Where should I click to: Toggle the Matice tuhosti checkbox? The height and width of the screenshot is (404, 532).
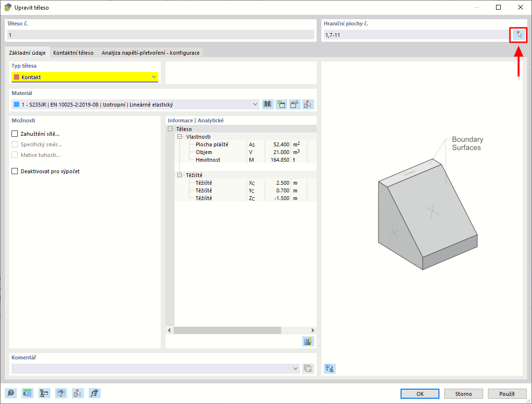[x=14, y=155]
